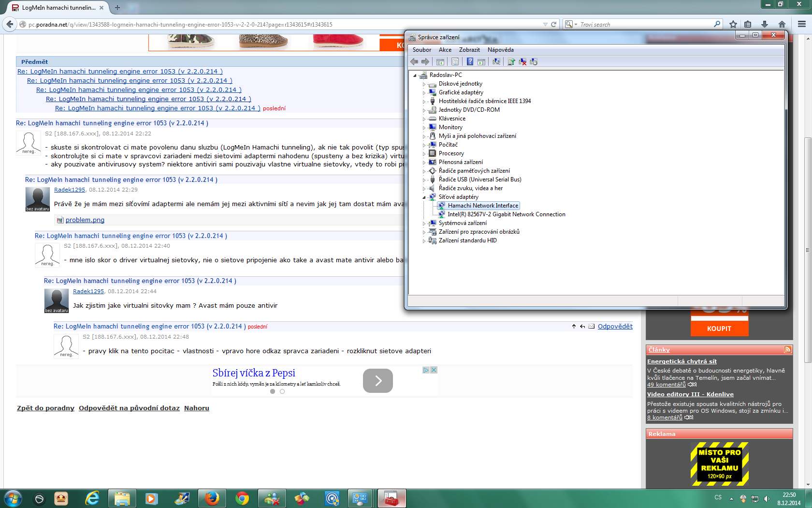Open Google Chrome from the taskbar

click(242, 498)
